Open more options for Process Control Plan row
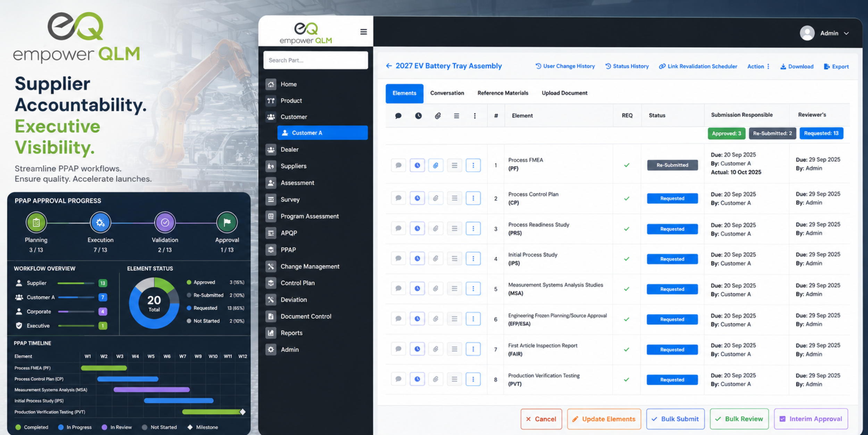Image resolution: width=868 pixels, height=435 pixels. (x=473, y=198)
